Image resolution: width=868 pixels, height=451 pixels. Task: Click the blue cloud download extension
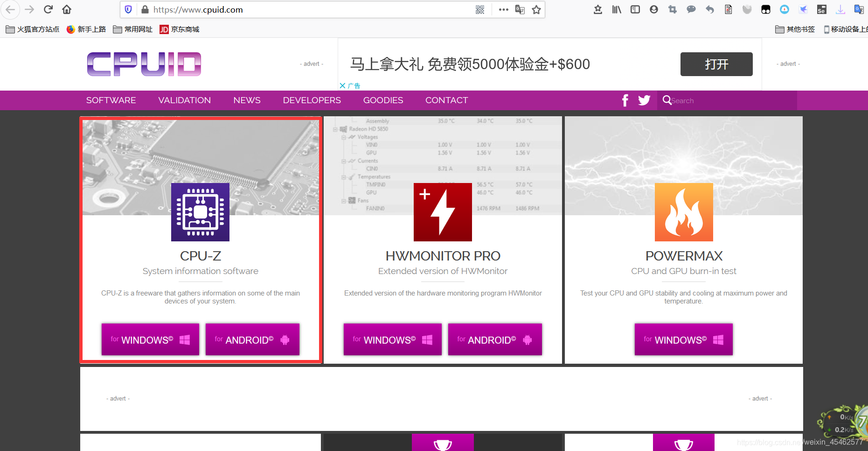click(x=785, y=9)
